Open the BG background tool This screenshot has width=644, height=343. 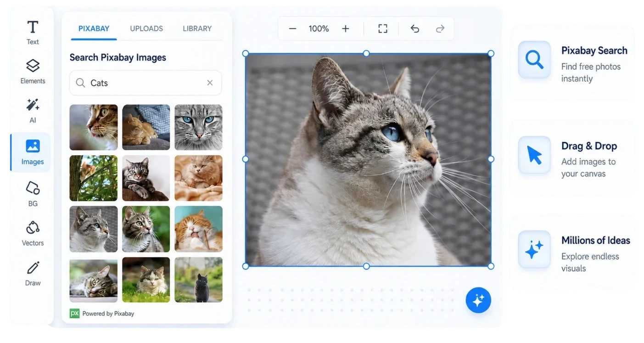[33, 193]
